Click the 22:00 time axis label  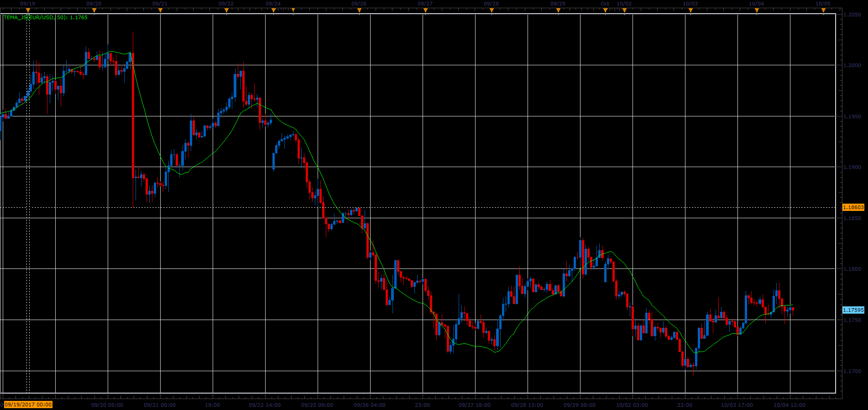click(x=685, y=405)
